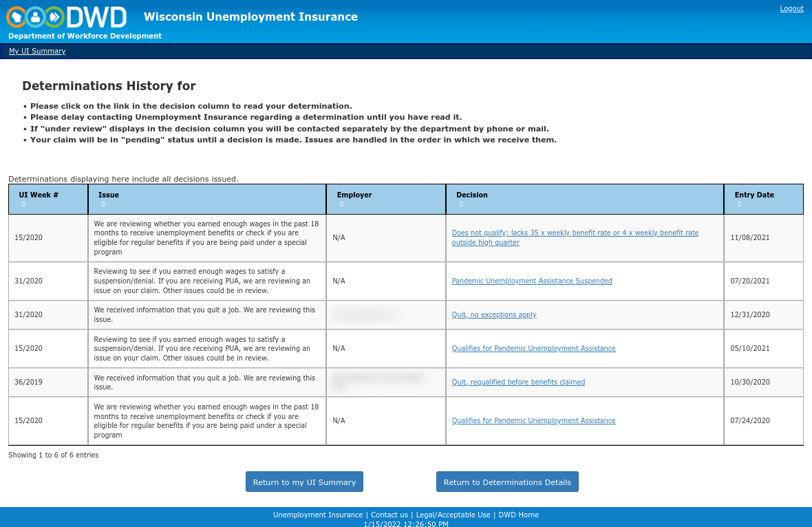Image resolution: width=812 pixels, height=527 pixels.
Task: Open Pandemic Unemployment Assistance Suspended decision
Action: pos(531,281)
